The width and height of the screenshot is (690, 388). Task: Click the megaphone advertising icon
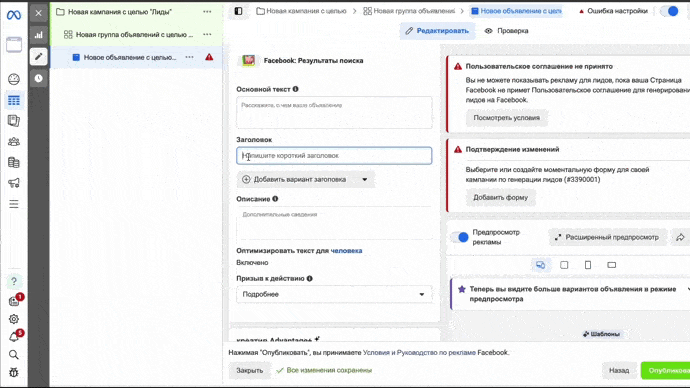tap(14, 183)
